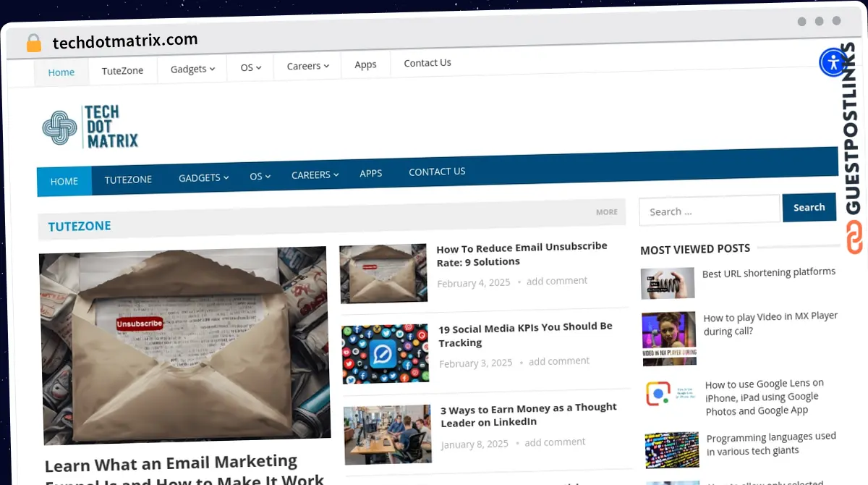The height and width of the screenshot is (485, 868).
Task: Click the MORE link in Tutezone header
Action: point(606,212)
